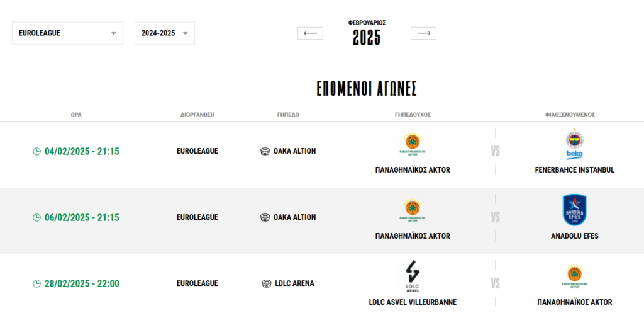Click Panathinaikos logo in first match row
This screenshot has height=318, width=644.
point(413,144)
